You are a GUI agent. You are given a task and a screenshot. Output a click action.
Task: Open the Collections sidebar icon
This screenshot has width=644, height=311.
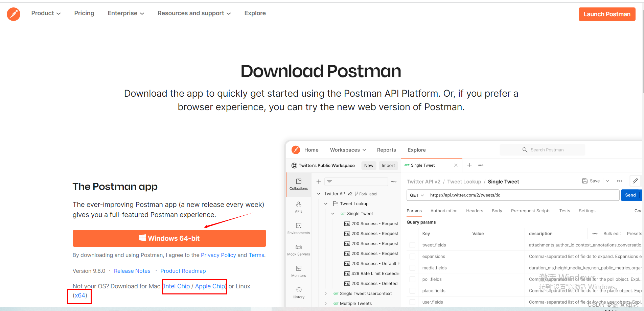(x=299, y=184)
